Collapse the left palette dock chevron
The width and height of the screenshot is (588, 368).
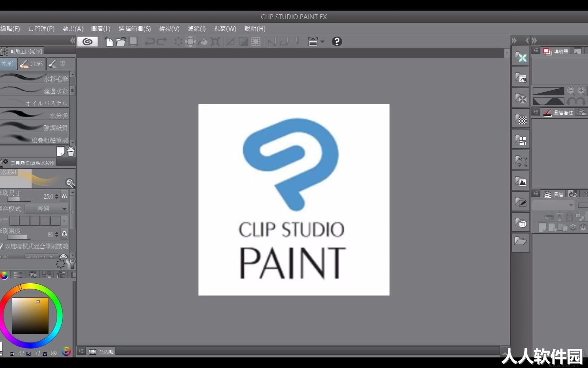coord(72,41)
